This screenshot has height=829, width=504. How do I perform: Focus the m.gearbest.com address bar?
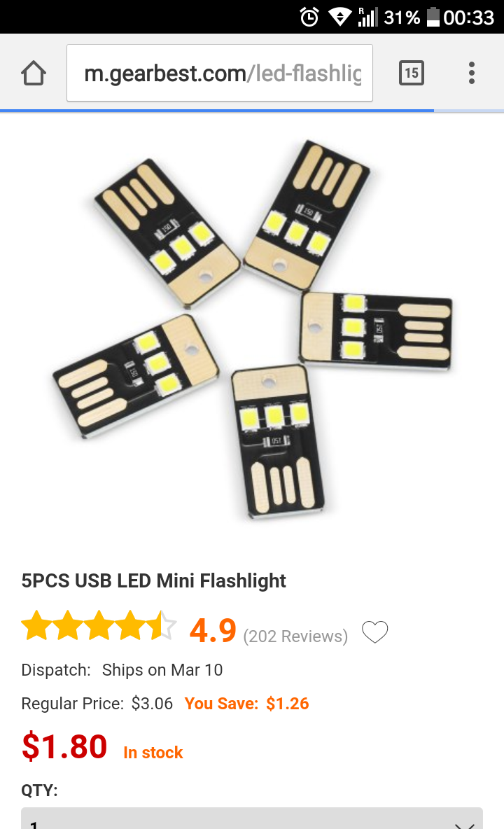pos(220,73)
